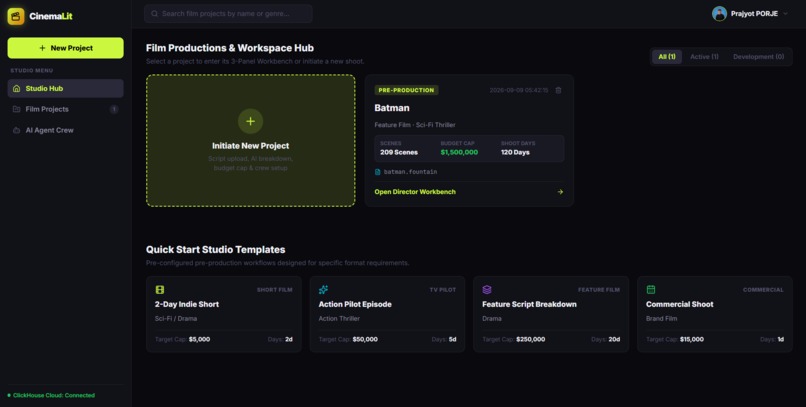Open the 2-Day Indie Short template card
Viewport: 806px width, 407px height.
(x=224, y=314)
